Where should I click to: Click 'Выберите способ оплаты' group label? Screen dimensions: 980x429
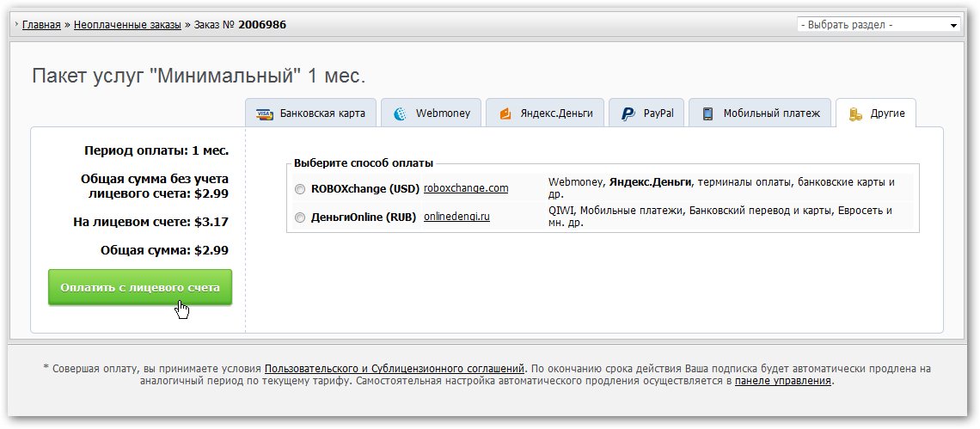point(364,164)
